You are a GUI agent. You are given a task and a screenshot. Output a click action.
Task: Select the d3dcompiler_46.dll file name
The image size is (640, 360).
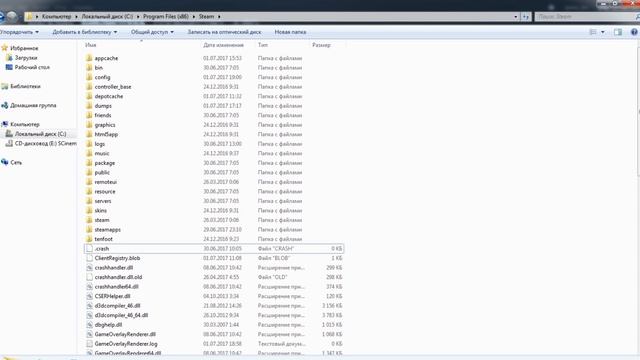(117, 306)
